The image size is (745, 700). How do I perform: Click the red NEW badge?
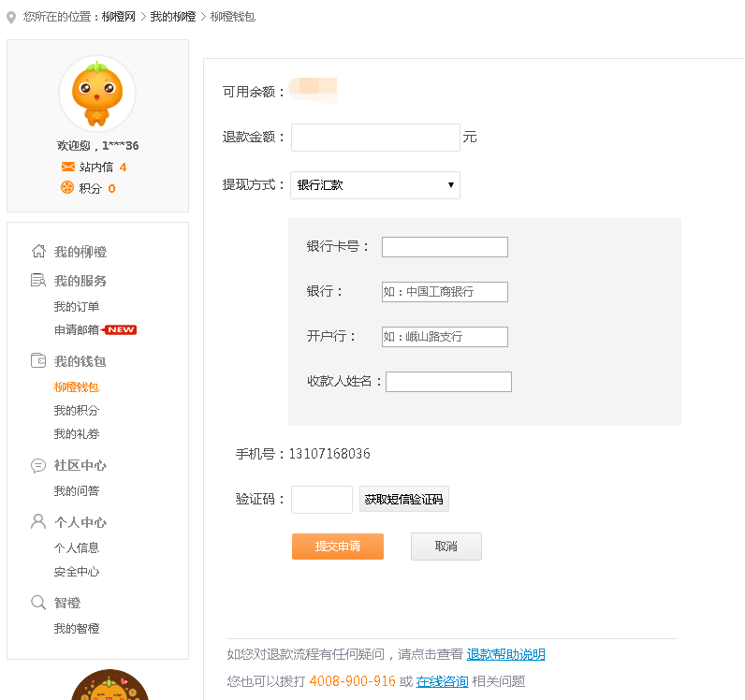click(x=119, y=329)
